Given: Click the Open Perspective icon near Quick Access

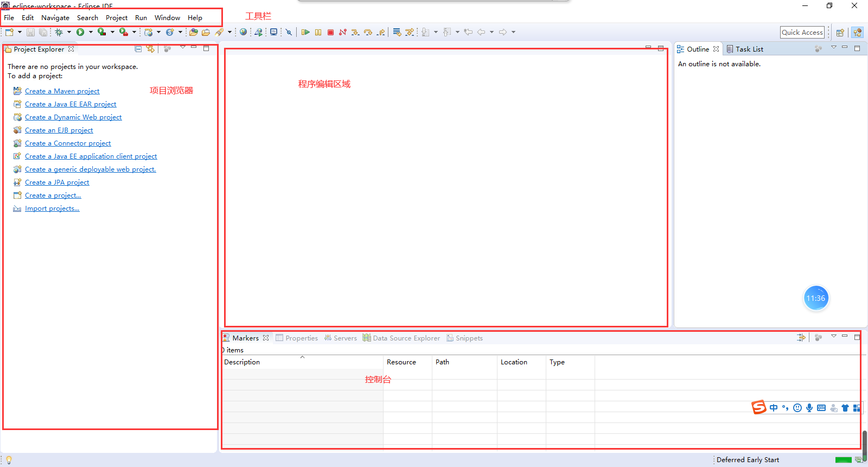Looking at the screenshot, I should [x=840, y=33].
